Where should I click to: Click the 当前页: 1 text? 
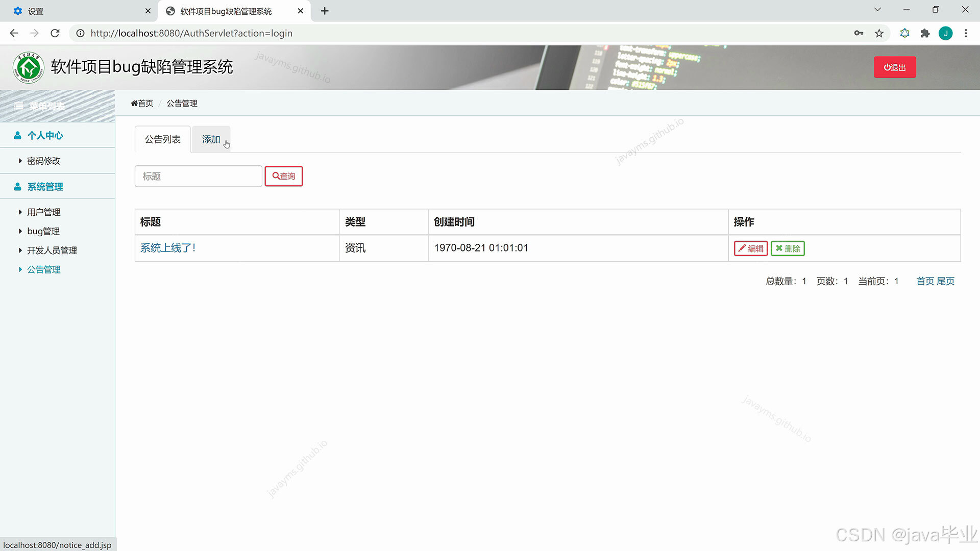878,281
